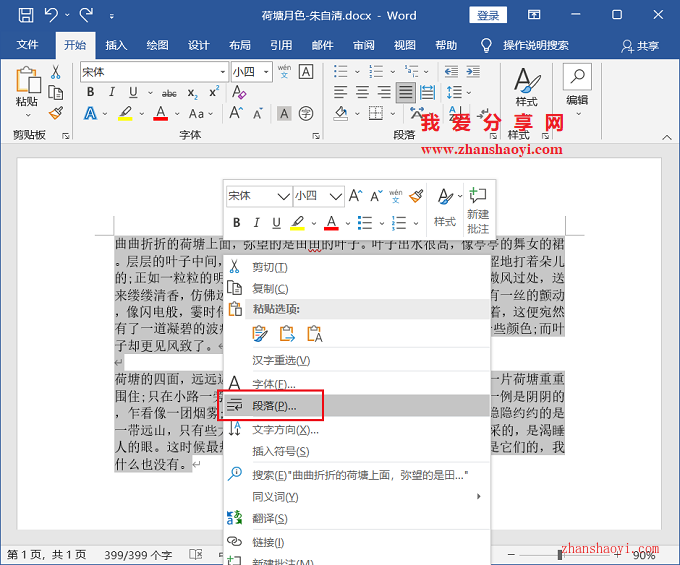Image resolution: width=680 pixels, height=565 pixels.
Task: Click the borders icon in ribbon
Action: [x=376, y=113]
